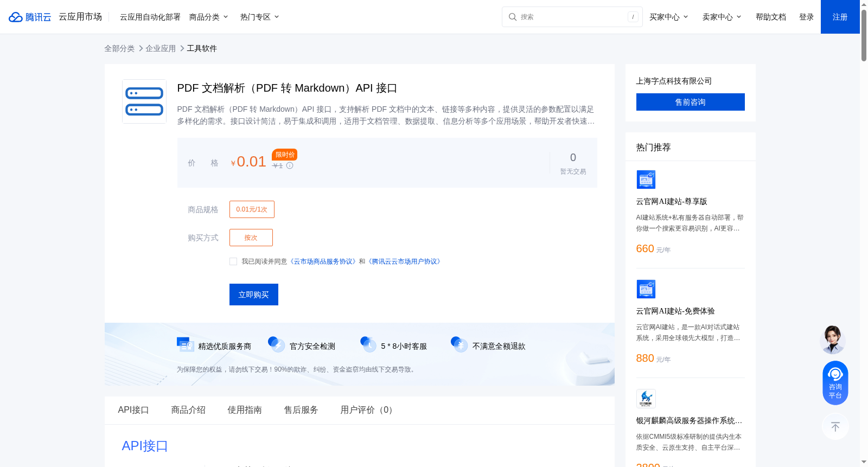The height and width of the screenshot is (467, 868).
Task: Open the 售后服务 tab
Action: pyautogui.click(x=301, y=410)
